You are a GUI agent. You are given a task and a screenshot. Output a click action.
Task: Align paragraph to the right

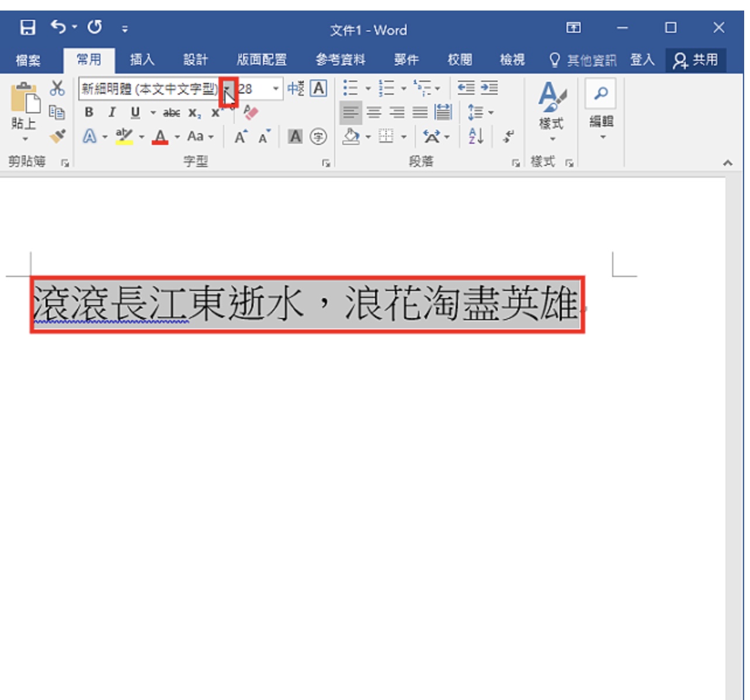pos(397,112)
